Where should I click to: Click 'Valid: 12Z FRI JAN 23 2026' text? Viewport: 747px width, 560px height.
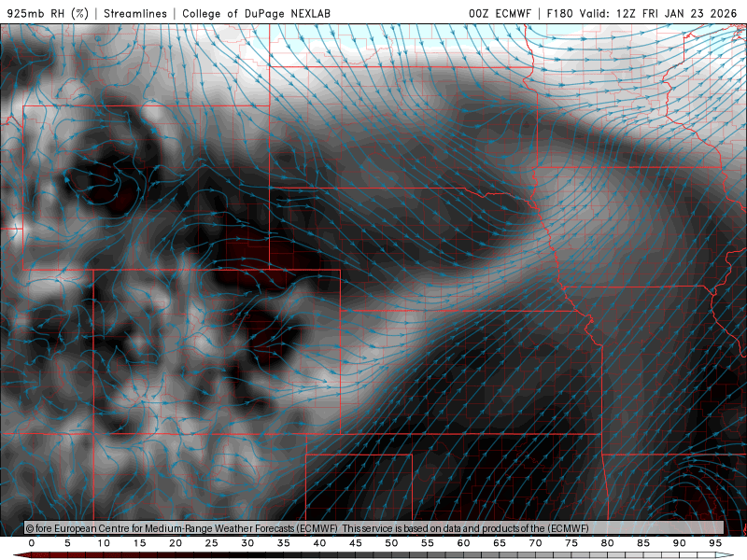click(x=658, y=13)
